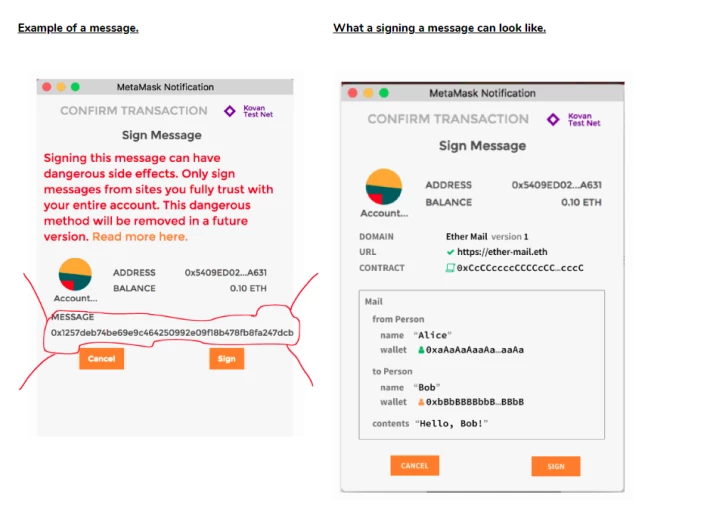Click Bob's orange wallet person icon

click(421, 402)
